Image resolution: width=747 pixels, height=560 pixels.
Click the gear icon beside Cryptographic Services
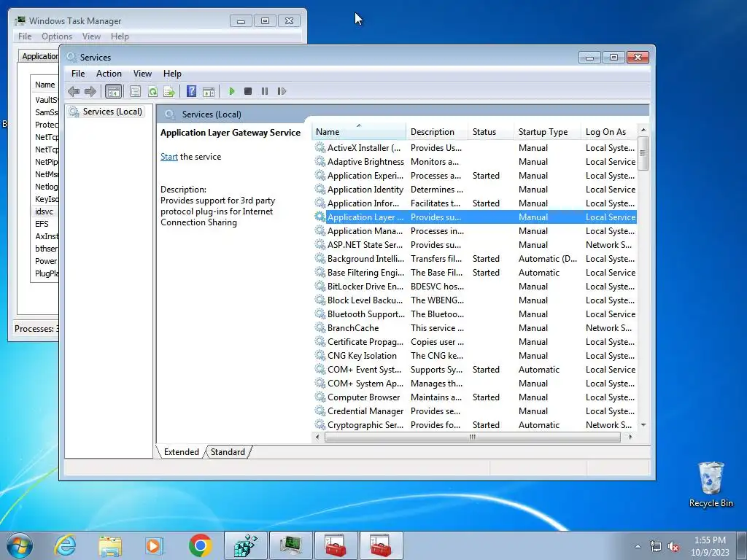pos(320,424)
